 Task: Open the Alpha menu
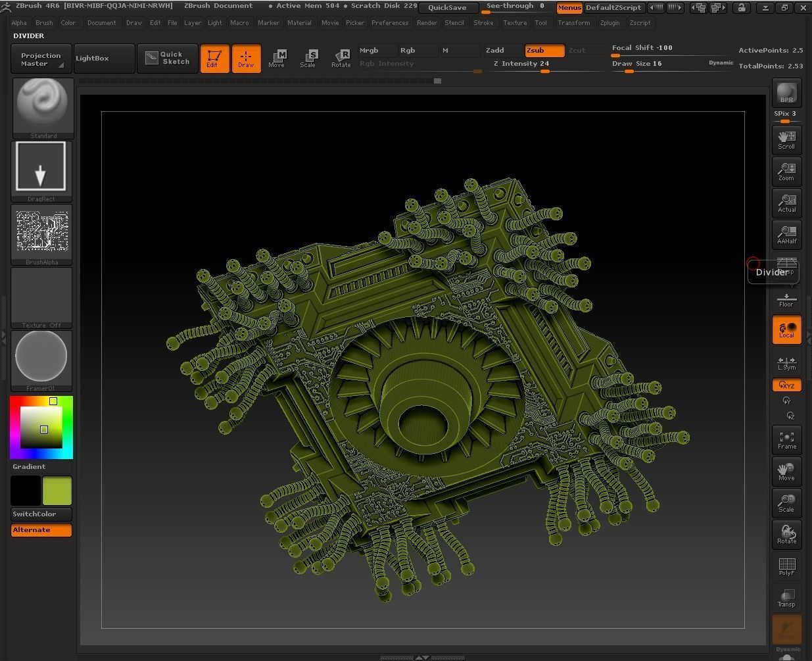pyautogui.click(x=19, y=22)
